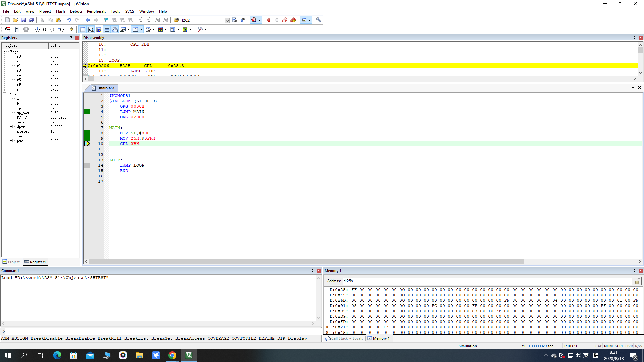Open the Watch windows dropdown arrow
The image size is (644, 362).
click(128, 29)
